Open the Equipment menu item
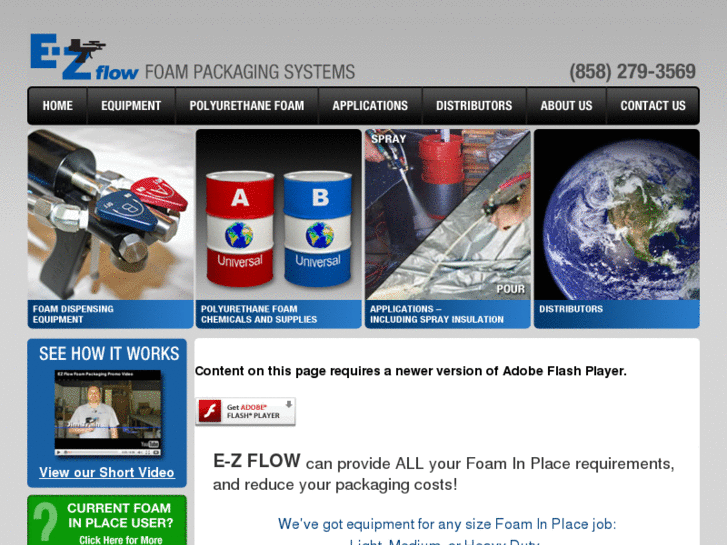727x545 pixels. [131, 106]
